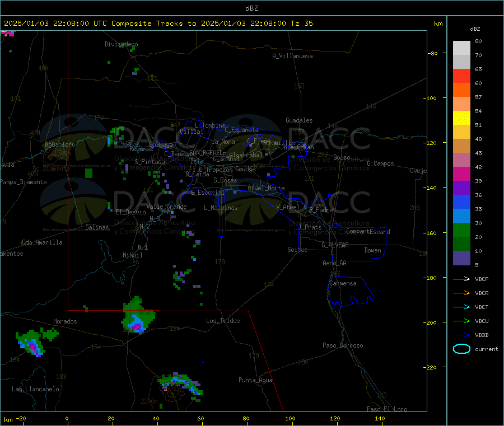Click the Atuel_Norte map label
504x426 pixels.
[266, 188]
